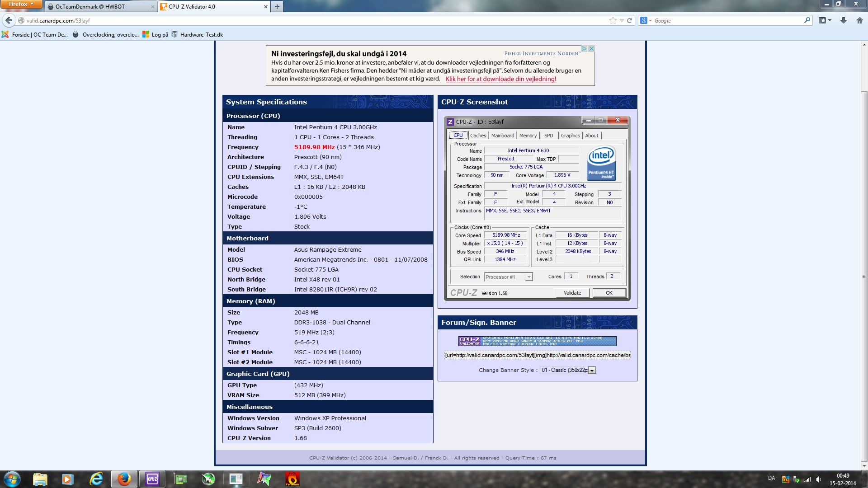Click the CPU-Z validator signature banner image
Screen dimensions: 868x488
tap(538, 341)
